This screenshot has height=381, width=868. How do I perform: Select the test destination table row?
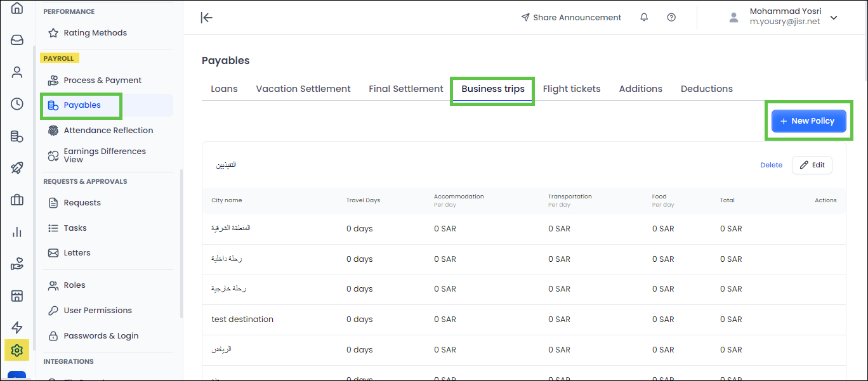pyautogui.click(x=242, y=320)
